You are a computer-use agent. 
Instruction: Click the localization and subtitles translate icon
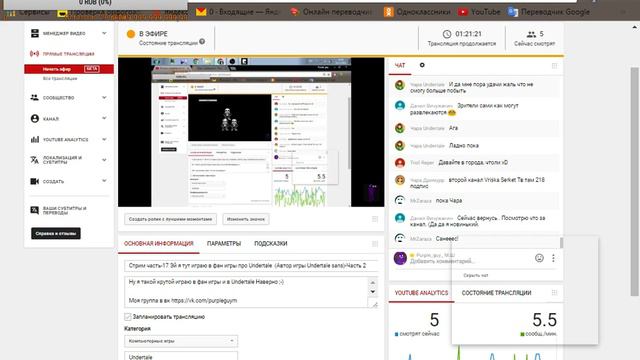point(34,160)
